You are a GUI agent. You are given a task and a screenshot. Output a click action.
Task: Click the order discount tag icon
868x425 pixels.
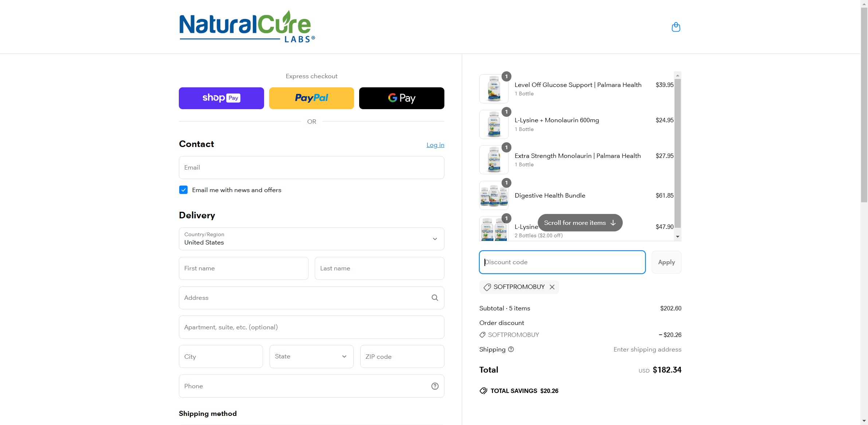(483, 335)
